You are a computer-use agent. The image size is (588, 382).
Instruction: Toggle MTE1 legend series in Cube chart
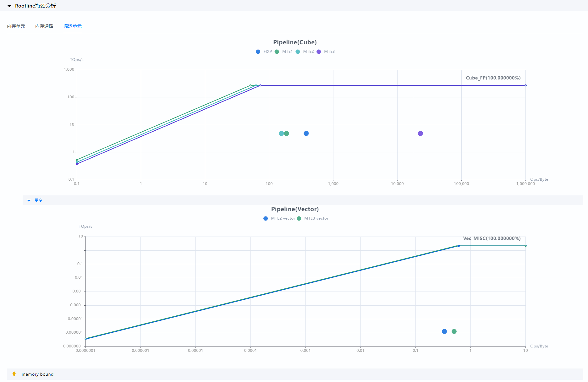coord(283,52)
